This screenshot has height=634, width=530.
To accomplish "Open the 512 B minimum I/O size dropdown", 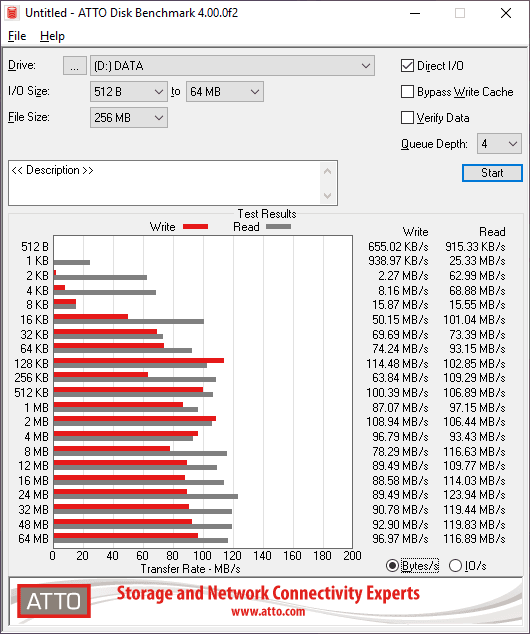I will (x=129, y=92).
